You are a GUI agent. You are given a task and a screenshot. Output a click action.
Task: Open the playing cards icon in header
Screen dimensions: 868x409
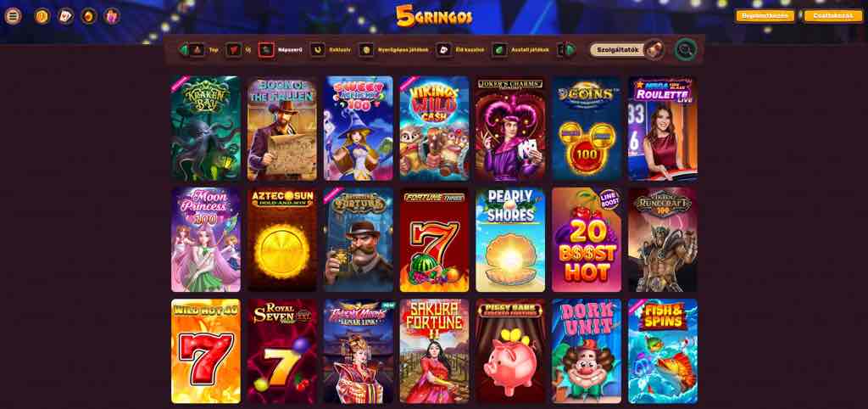point(66,16)
